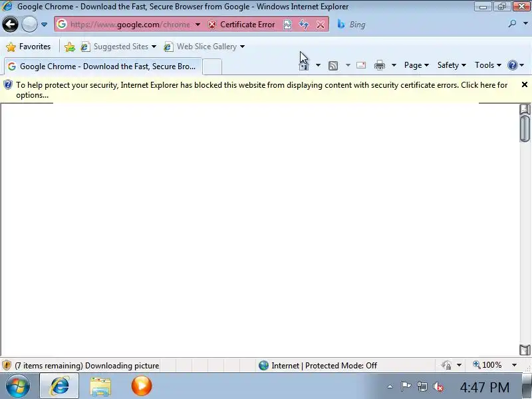Click the Read Mail envelope icon
532x399 pixels.
(x=361, y=65)
